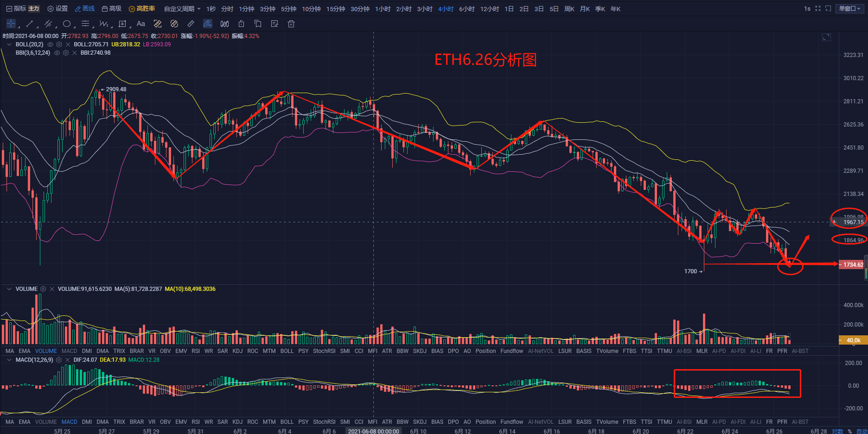
Task: Select the 12小时 timeframe
Action: tap(490, 9)
